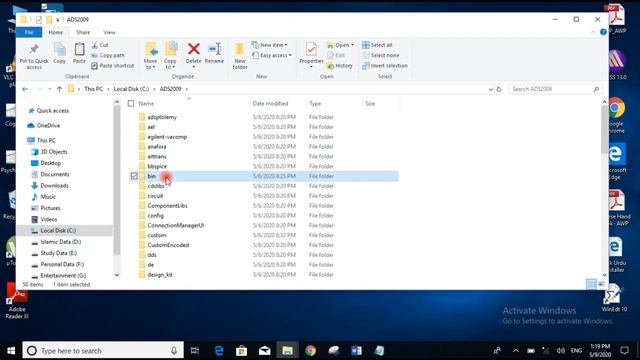Toggle the select-all checkbox in header
Viewport: 640px width, 360px height.
pyautogui.click(x=131, y=104)
